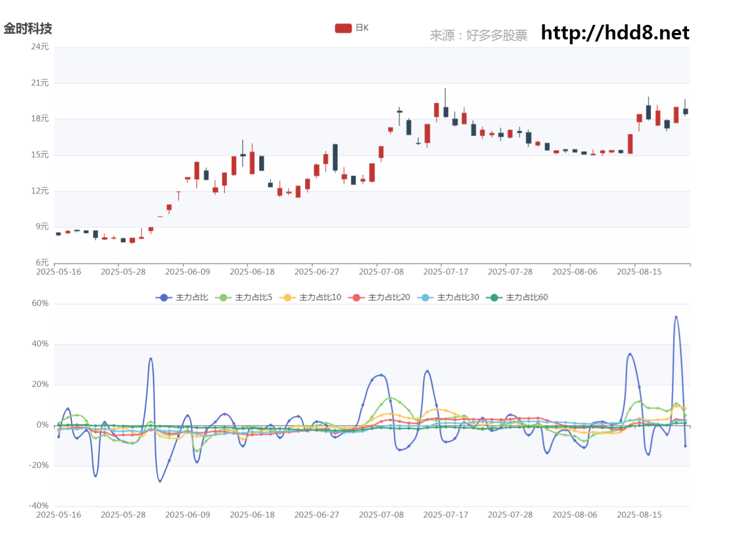Toggle the 主力占比 blue line legend
Image resolution: width=737 pixels, height=560 pixels.
[x=182, y=298]
